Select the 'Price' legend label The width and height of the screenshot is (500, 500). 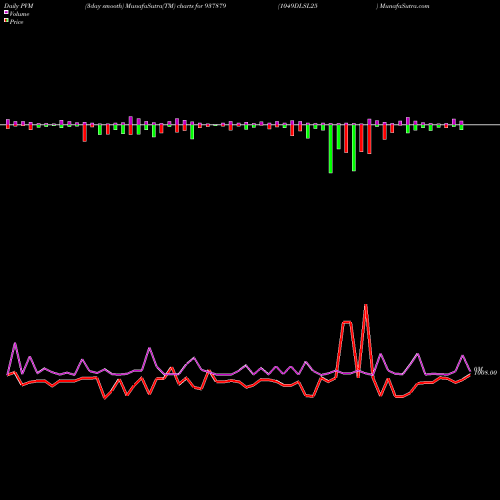[x=16, y=22]
